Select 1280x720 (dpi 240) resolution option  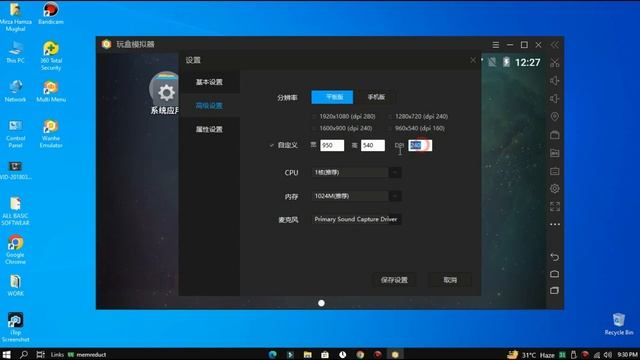pyautogui.click(x=418, y=116)
